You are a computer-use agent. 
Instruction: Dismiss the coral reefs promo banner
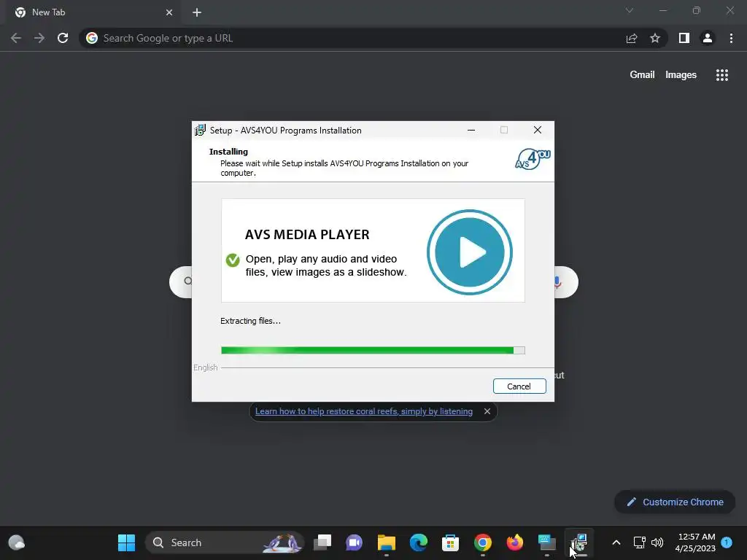point(487,411)
